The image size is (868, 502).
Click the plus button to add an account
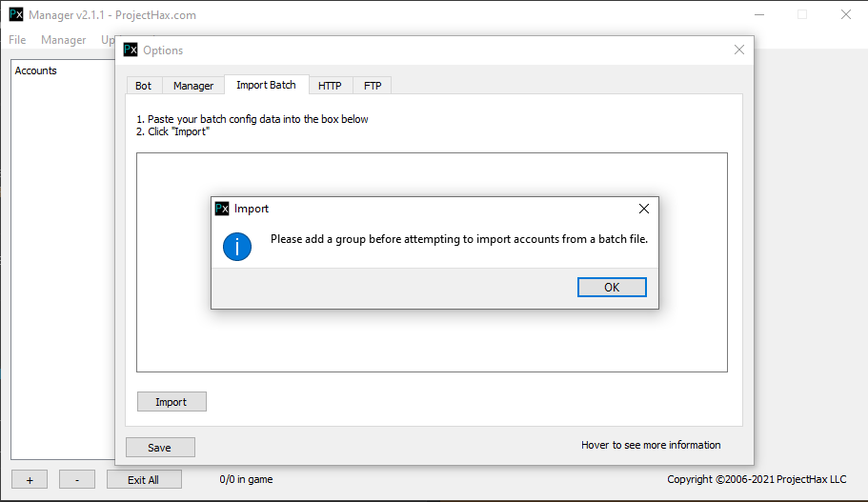click(x=30, y=479)
